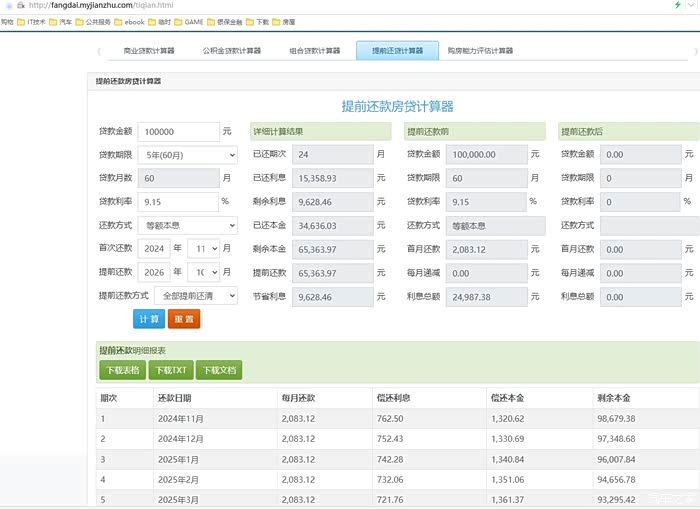Click the 贷款金额 input field showing 100000
The image size is (700, 509).
click(176, 132)
